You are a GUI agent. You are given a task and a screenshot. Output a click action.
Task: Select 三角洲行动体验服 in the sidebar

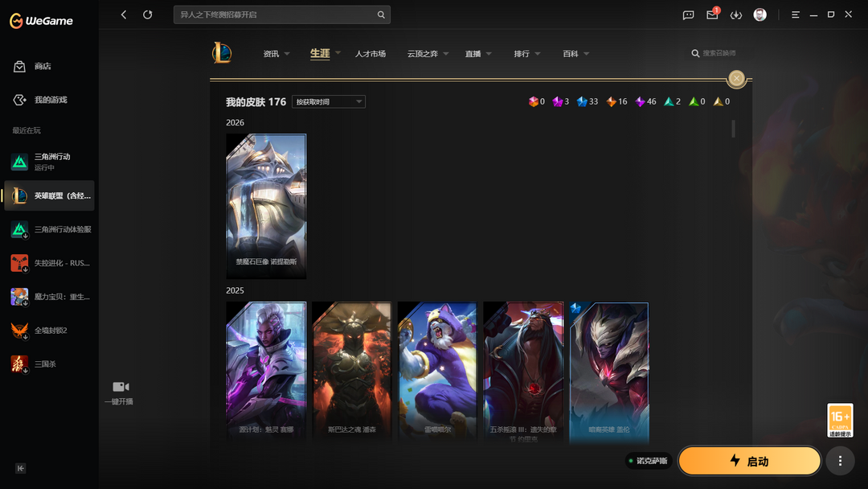[x=49, y=229]
